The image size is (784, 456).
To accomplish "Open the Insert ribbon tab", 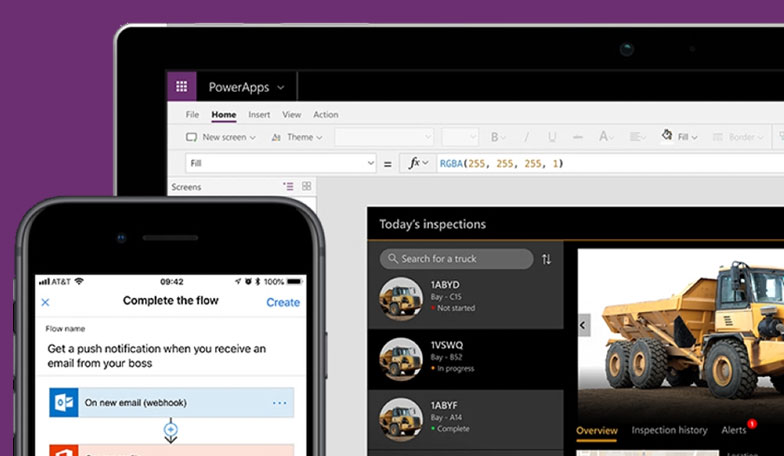I will click(259, 115).
